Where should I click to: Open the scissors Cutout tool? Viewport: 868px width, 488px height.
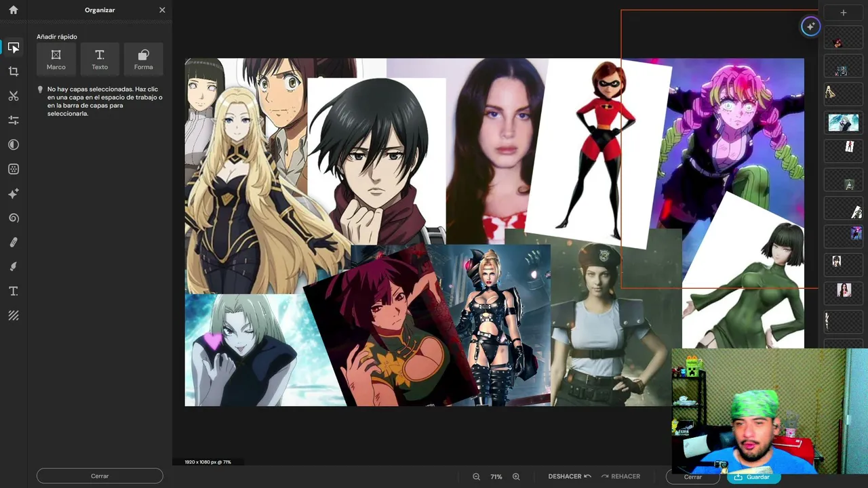[x=14, y=96]
